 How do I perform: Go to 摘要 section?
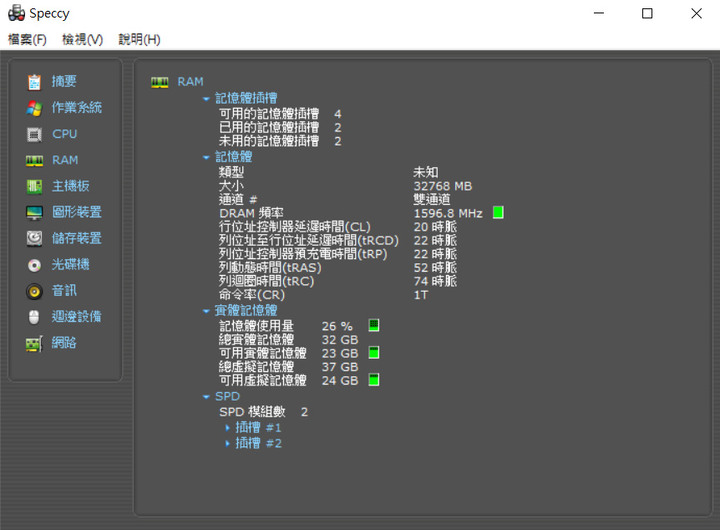(x=64, y=81)
